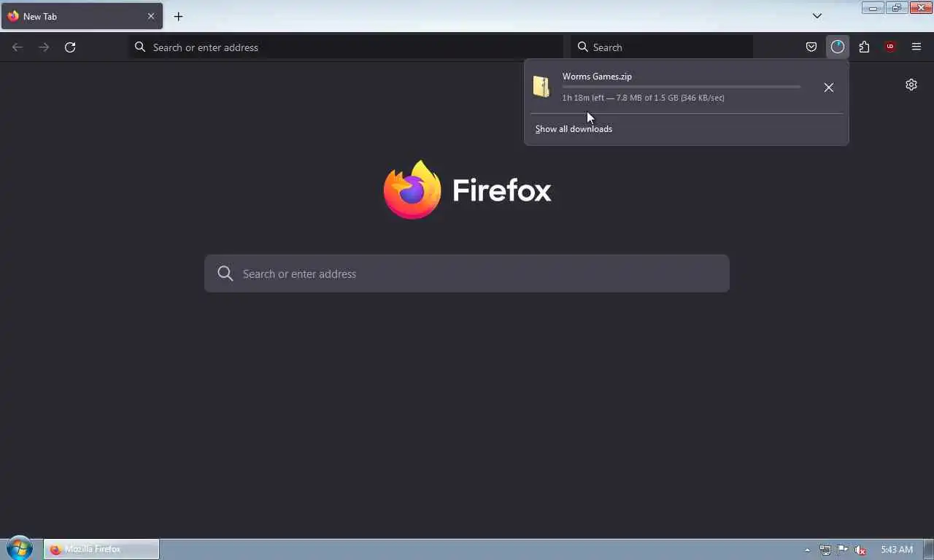The height and width of the screenshot is (560, 934).
Task: Go forward one page
Action: [44, 47]
